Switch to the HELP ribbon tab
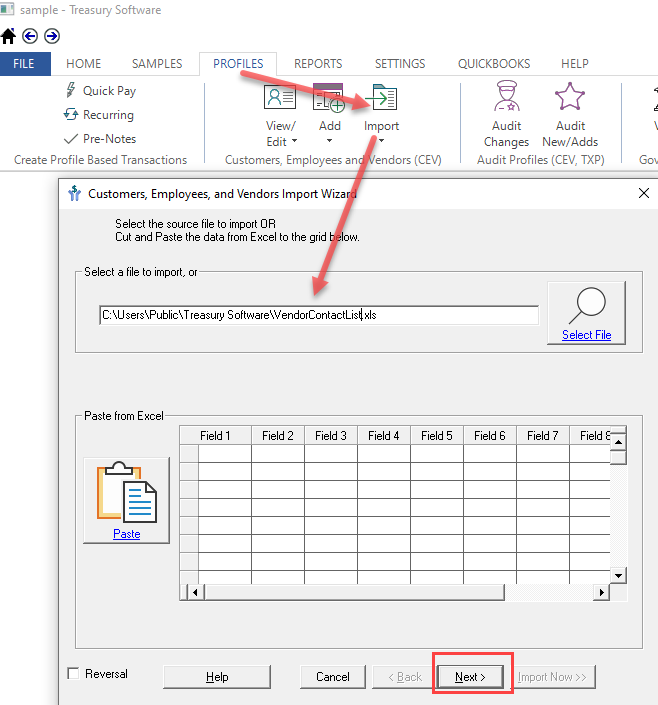Screen dimensions: 658x705 (x=574, y=64)
